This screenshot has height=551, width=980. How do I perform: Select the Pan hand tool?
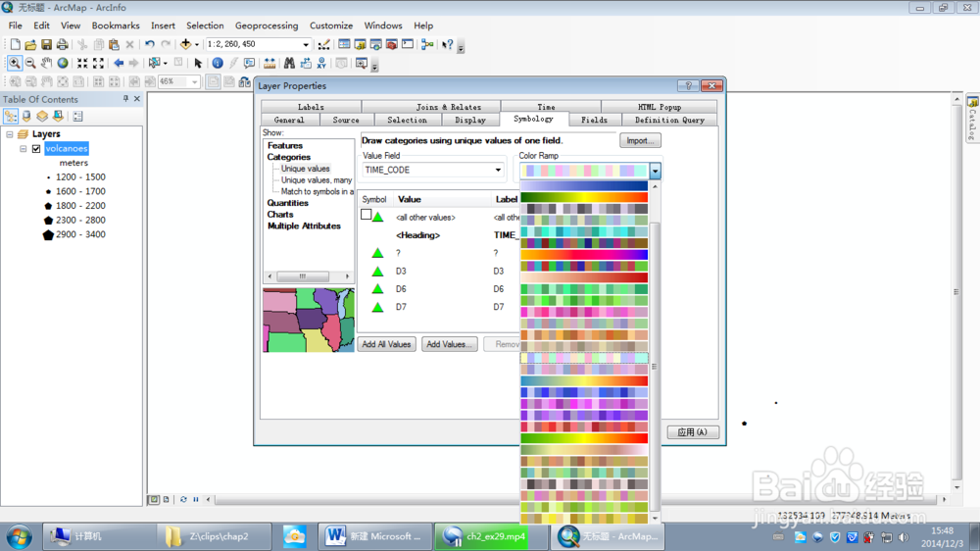[x=47, y=63]
